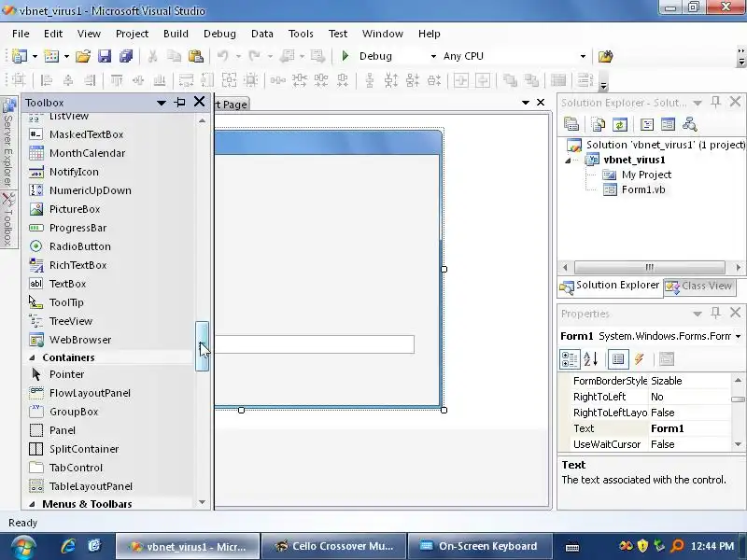Open the Form1 object selector dropdown in Properties
747x560 pixels.
(x=738, y=336)
